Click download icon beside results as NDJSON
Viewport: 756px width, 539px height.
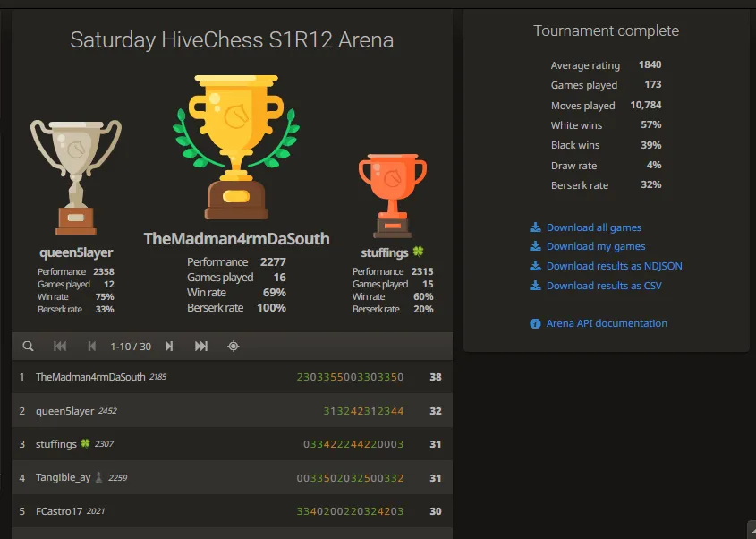(535, 266)
